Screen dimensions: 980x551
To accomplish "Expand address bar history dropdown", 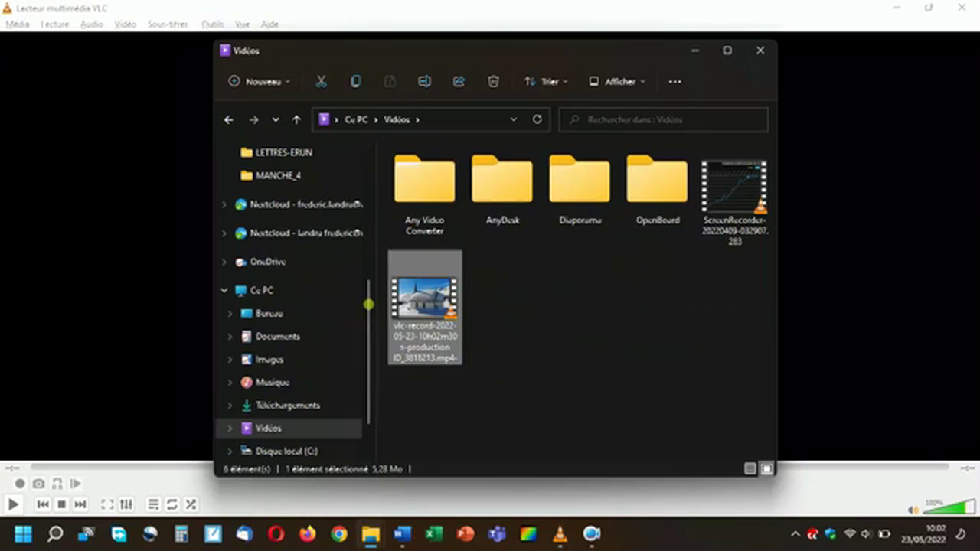I will (514, 120).
